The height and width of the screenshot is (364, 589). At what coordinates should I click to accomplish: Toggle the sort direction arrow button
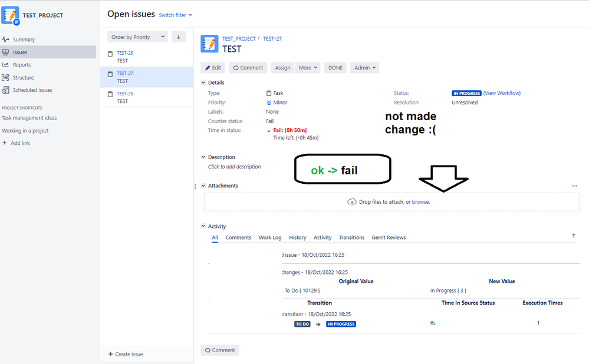tap(179, 37)
